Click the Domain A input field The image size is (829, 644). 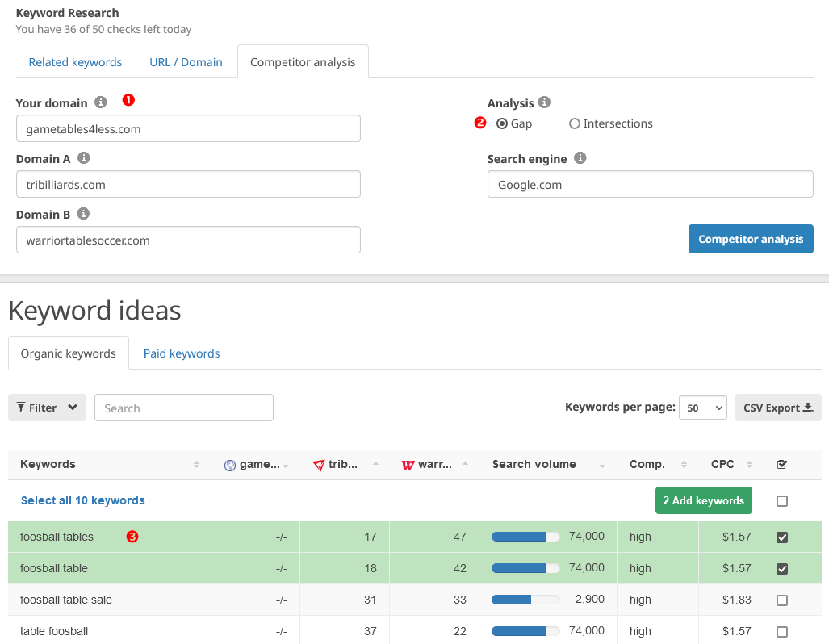188,184
